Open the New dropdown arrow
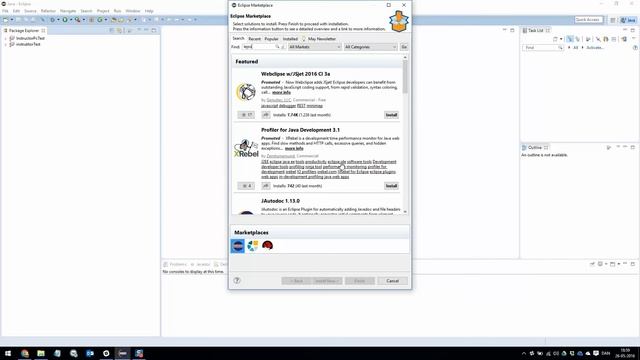640x360 pixels. pos(12,20)
